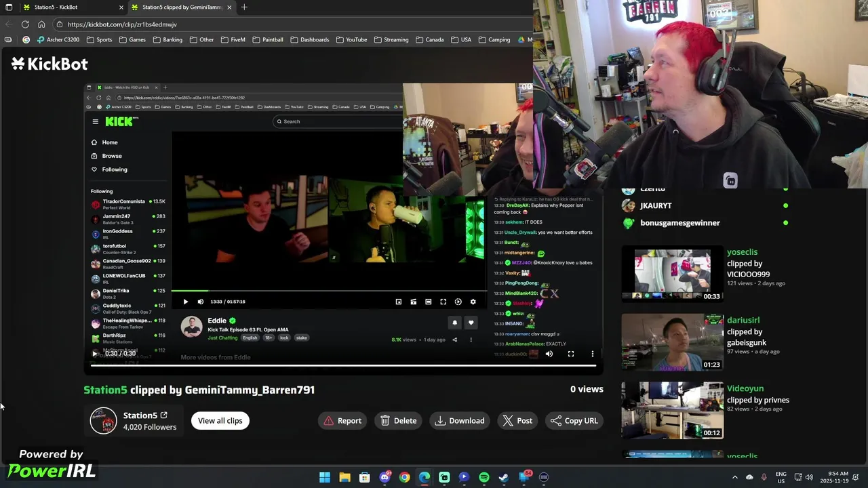Open Station5 external link icon

coord(163,415)
